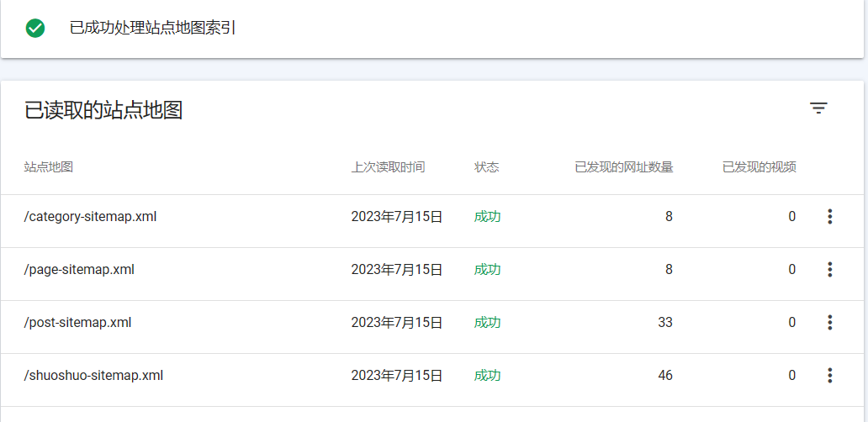This screenshot has width=868, height=422.
Task: Click the green success checkmark icon
Action: click(34, 29)
